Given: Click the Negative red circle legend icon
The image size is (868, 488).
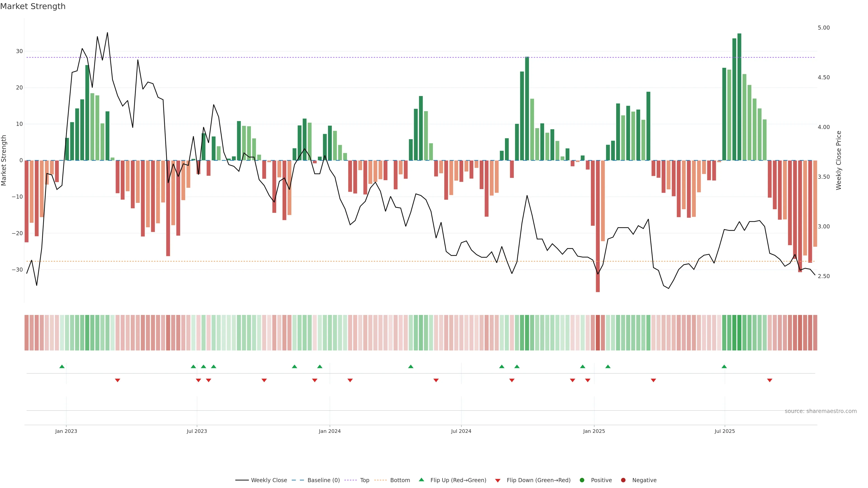Looking at the screenshot, I should click(x=623, y=480).
